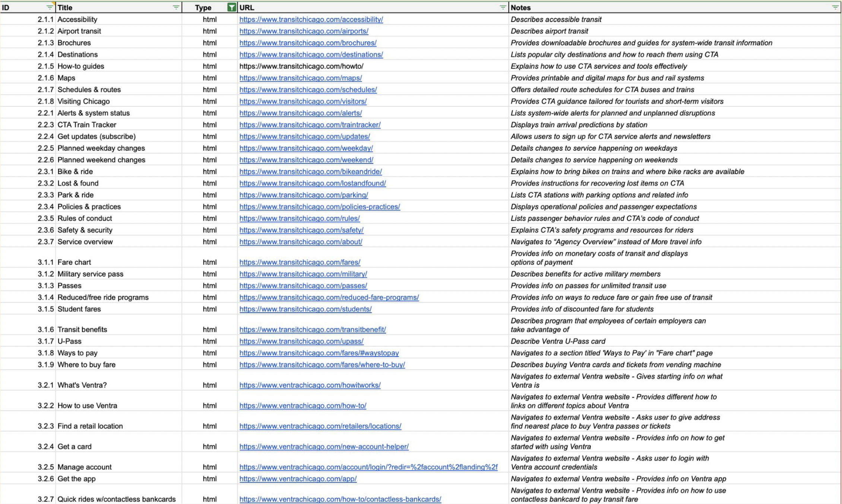Click the Ventra account login URL
The image size is (842, 504).
pos(368,466)
